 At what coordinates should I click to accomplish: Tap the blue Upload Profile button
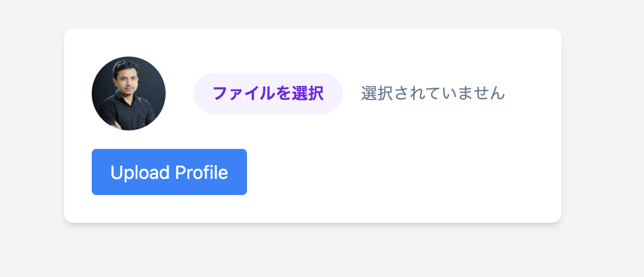click(x=169, y=172)
